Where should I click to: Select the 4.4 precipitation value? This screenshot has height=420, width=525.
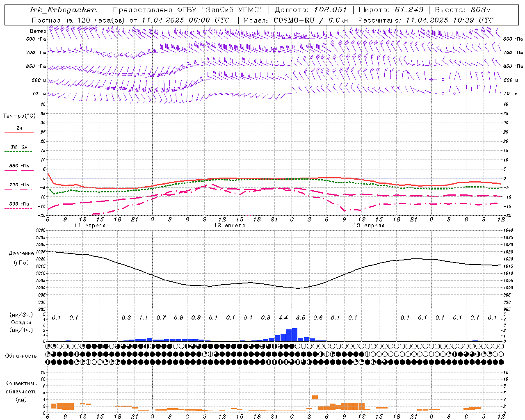point(283,317)
